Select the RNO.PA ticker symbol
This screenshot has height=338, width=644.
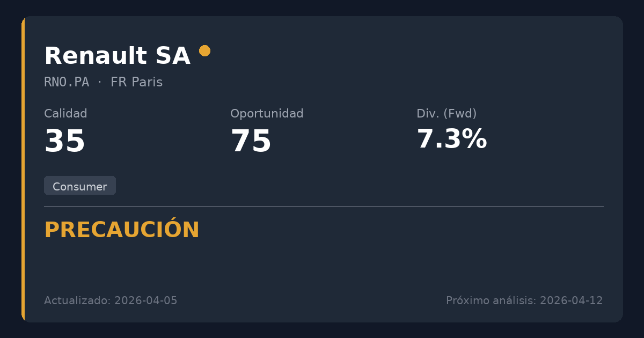click(67, 82)
